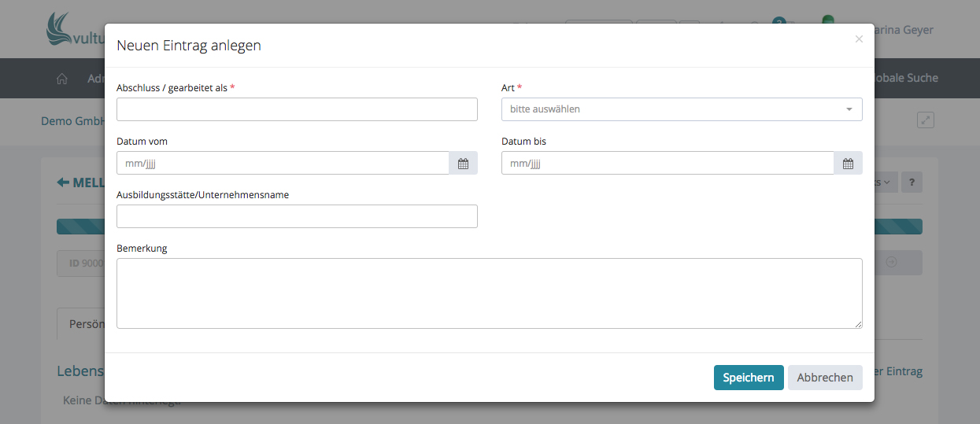
Task: Click the fullscreen expand icon
Action: pos(926,120)
